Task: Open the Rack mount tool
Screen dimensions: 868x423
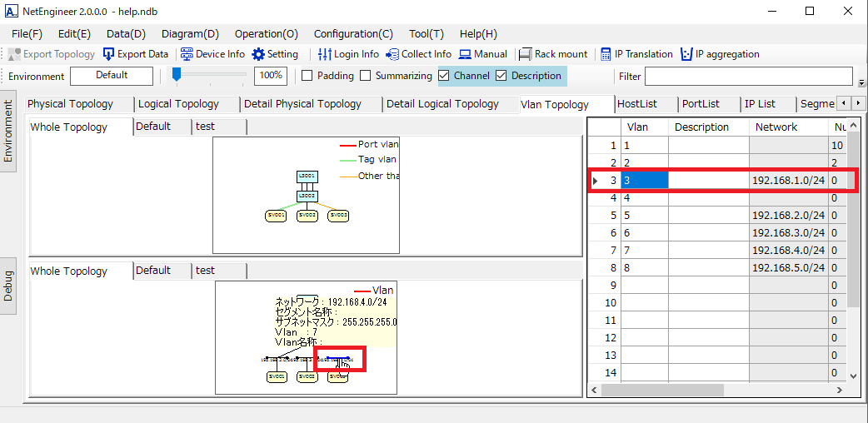Action: coord(526,54)
